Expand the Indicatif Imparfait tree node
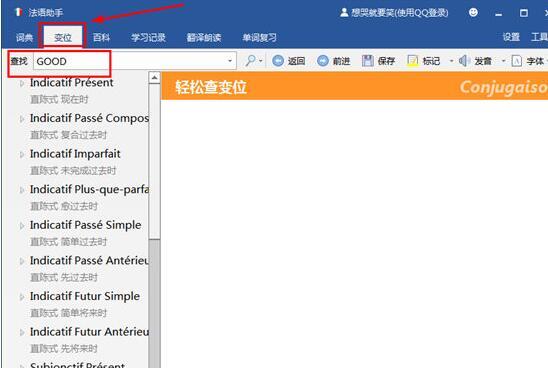Viewport: 548px width, 368px height. click(x=22, y=154)
